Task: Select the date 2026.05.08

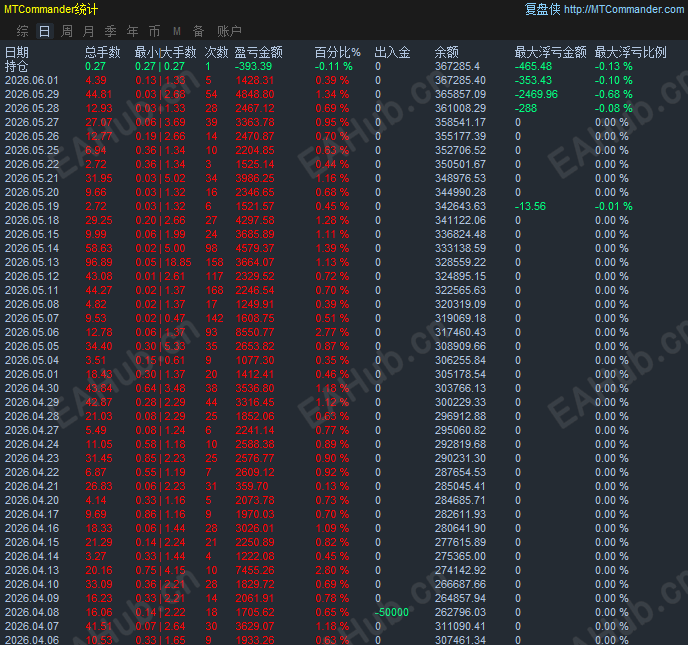Action: (x=32, y=305)
